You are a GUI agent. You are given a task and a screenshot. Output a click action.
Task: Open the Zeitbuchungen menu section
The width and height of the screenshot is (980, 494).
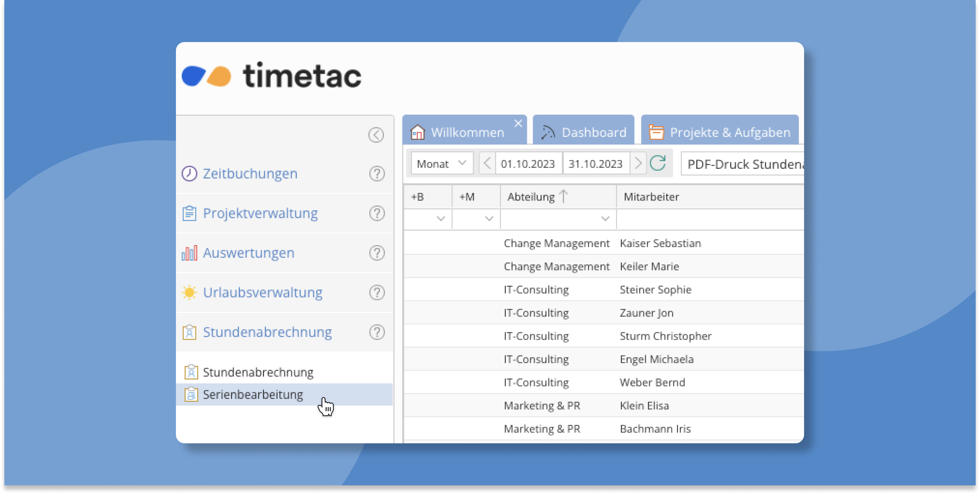click(250, 174)
